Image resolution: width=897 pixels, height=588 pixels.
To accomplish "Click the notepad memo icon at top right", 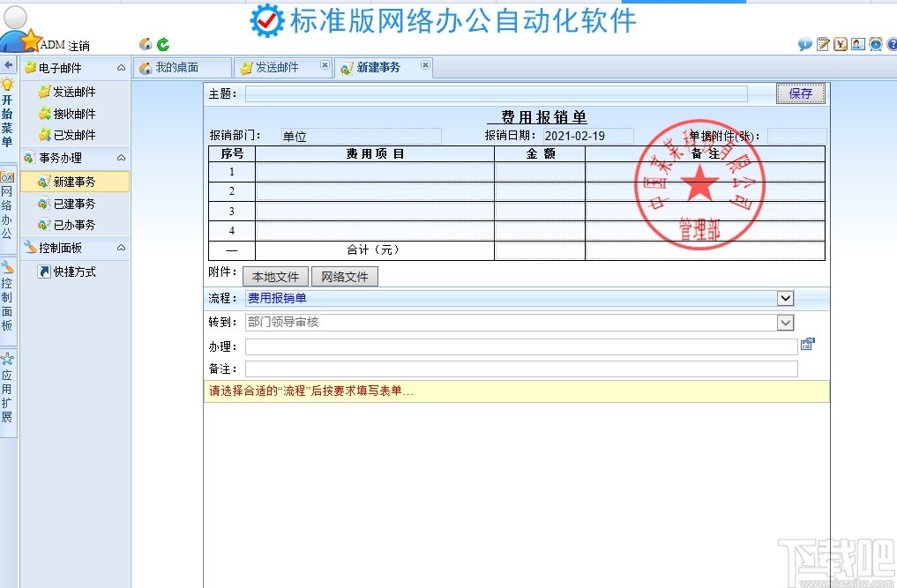I will 823,44.
